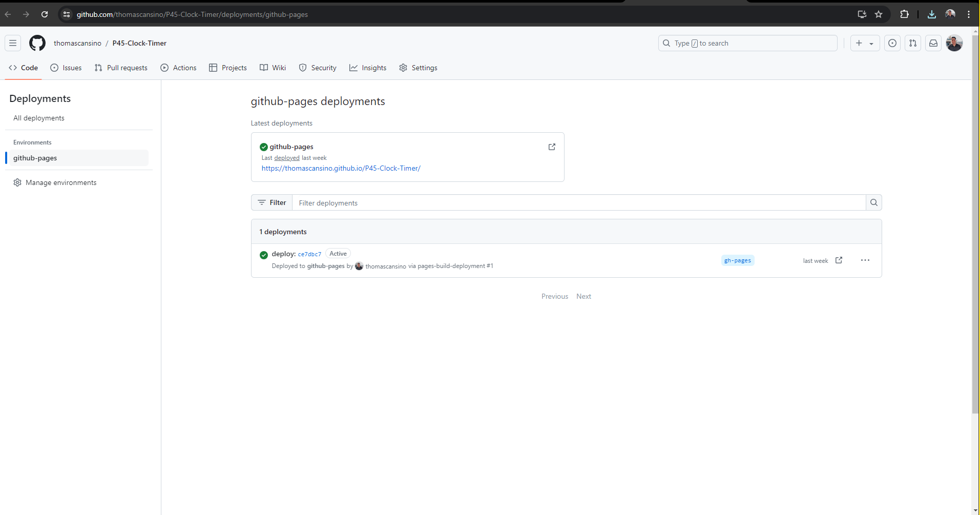View the Insights tab
The image size is (980, 515).
[x=368, y=68]
